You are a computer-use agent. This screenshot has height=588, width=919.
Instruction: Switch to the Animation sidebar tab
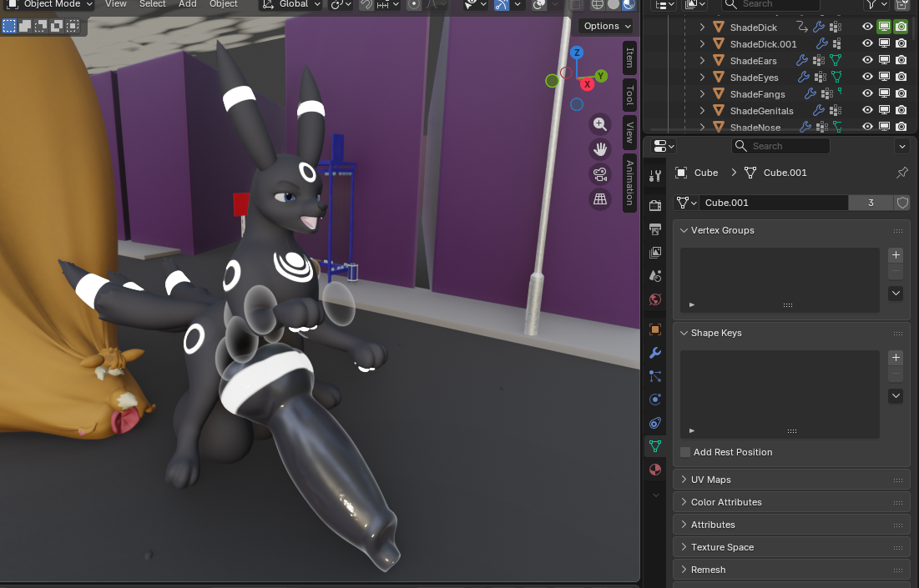point(629,183)
